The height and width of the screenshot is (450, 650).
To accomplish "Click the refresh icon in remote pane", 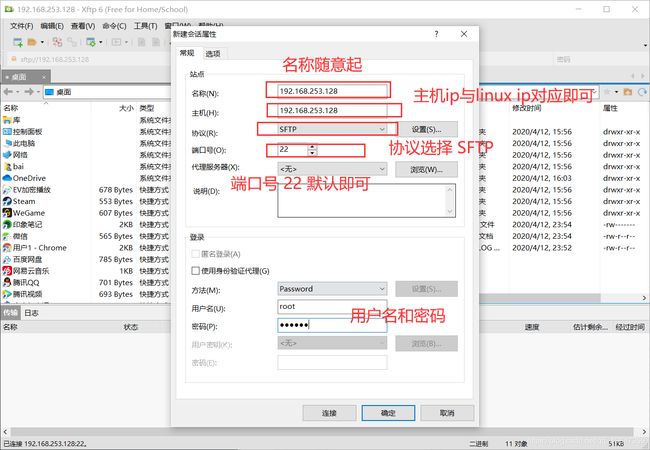I will click(643, 92).
